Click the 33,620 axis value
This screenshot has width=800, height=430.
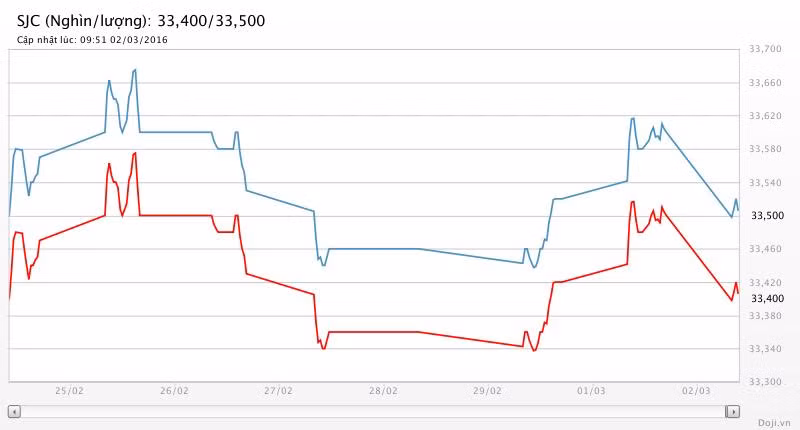coord(765,116)
